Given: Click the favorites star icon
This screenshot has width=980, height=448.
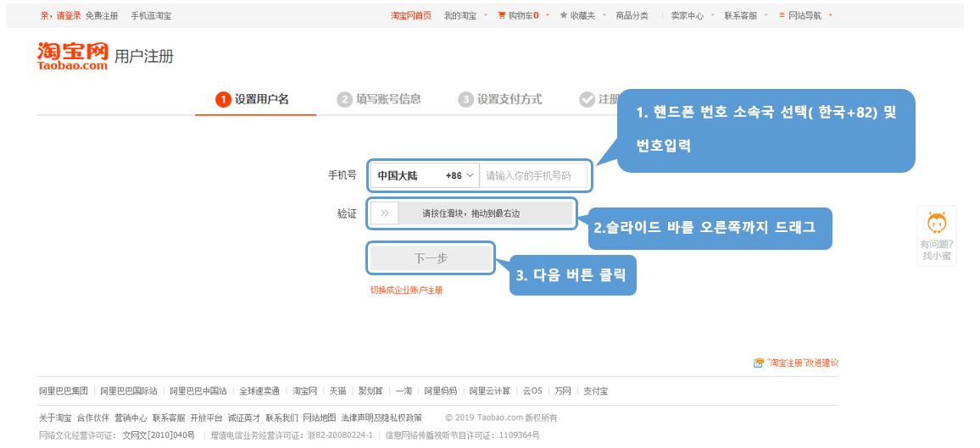Looking at the screenshot, I should pyautogui.click(x=563, y=15).
